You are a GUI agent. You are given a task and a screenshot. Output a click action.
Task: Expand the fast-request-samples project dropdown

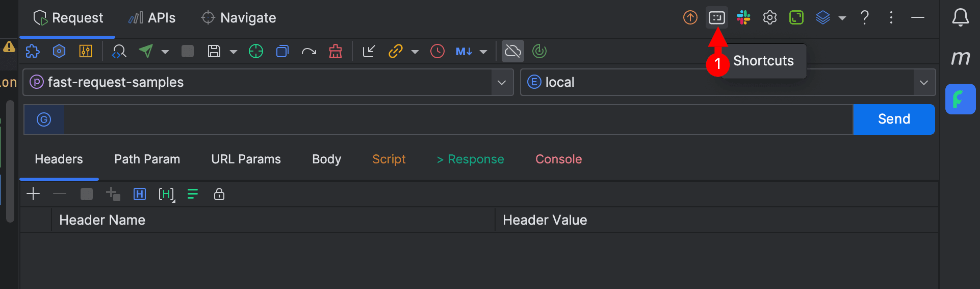point(502,83)
